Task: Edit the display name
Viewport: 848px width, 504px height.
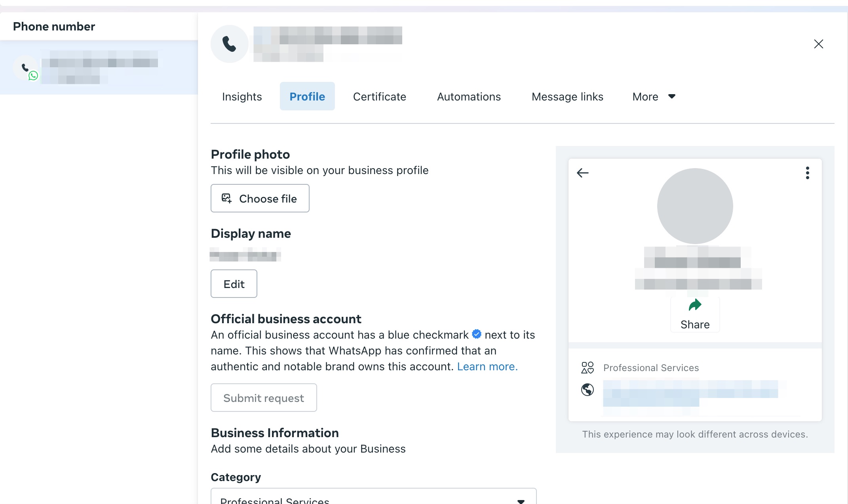Action: (234, 284)
